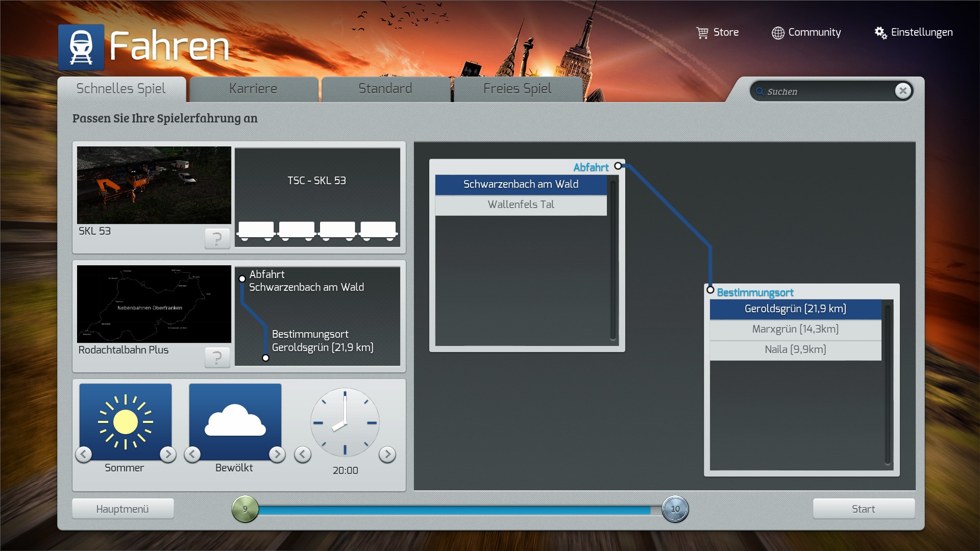Click the help question mark for Rodachtalbahn Plus

pyautogui.click(x=217, y=357)
